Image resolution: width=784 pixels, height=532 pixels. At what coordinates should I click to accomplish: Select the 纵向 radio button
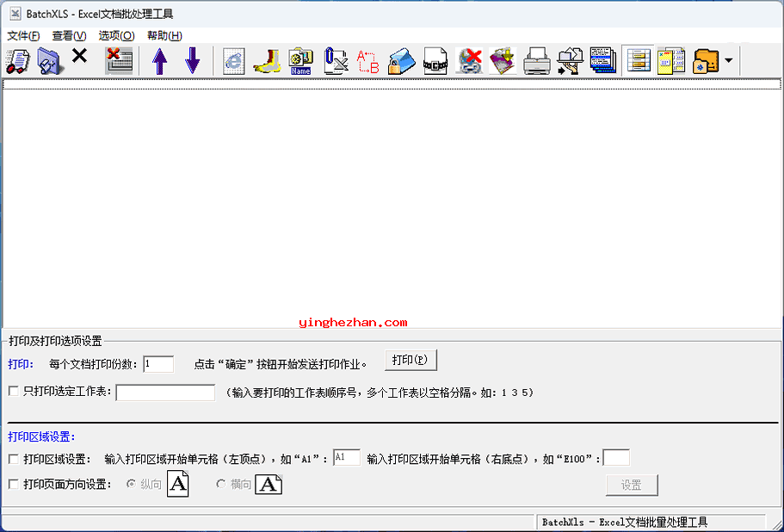coord(131,484)
